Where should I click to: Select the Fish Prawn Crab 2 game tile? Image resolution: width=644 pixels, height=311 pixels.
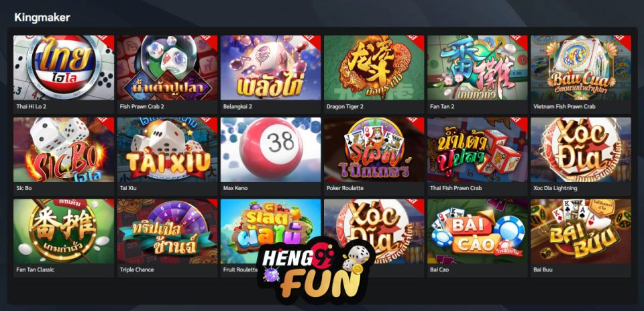(167, 67)
